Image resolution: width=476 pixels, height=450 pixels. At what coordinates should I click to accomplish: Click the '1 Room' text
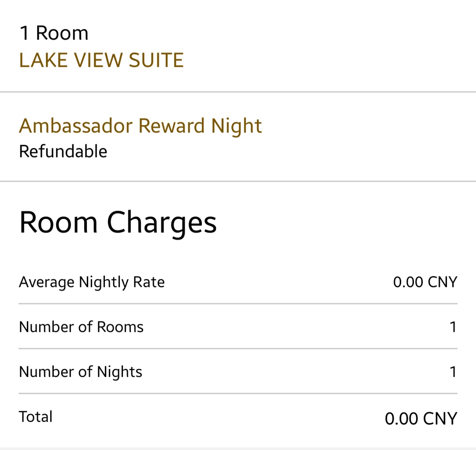click(x=54, y=33)
